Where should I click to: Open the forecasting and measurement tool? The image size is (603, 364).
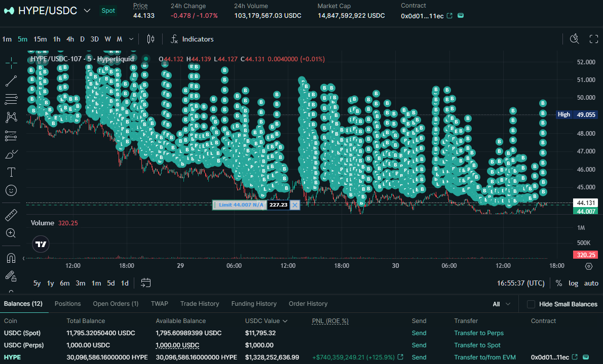pos(11,136)
